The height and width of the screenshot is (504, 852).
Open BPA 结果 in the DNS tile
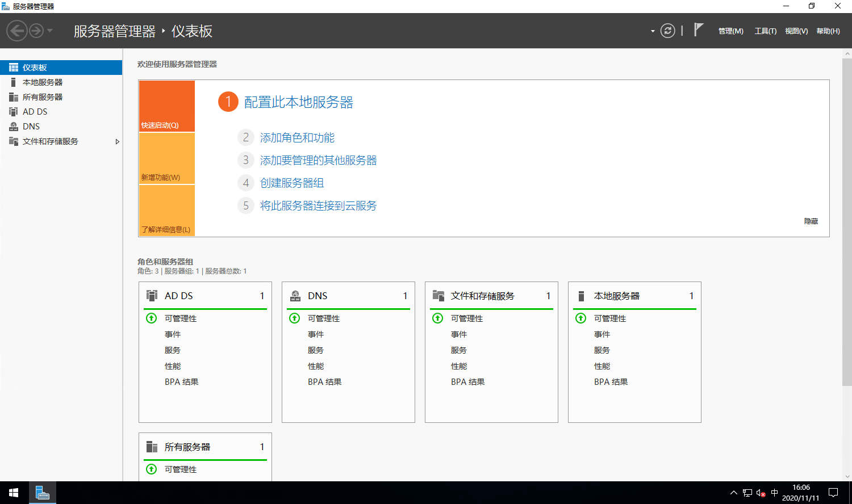[325, 382]
